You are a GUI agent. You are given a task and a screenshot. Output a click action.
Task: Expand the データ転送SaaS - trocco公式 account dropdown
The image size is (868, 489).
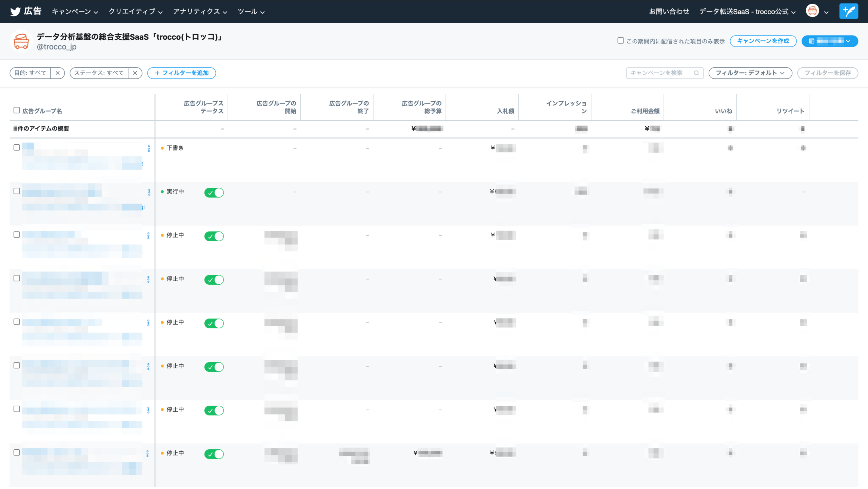pyautogui.click(x=747, y=11)
